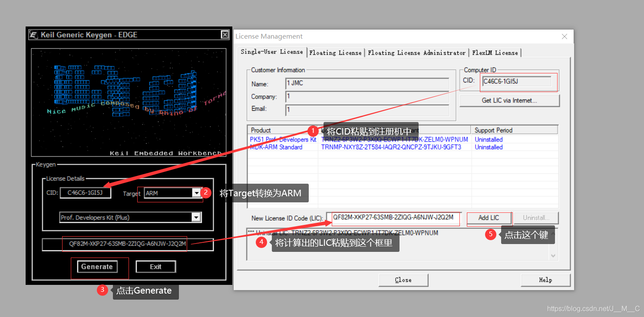Screen dimensions: 644x317
Task: Close the Keil Generic Keygen window
Action: coord(224,35)
